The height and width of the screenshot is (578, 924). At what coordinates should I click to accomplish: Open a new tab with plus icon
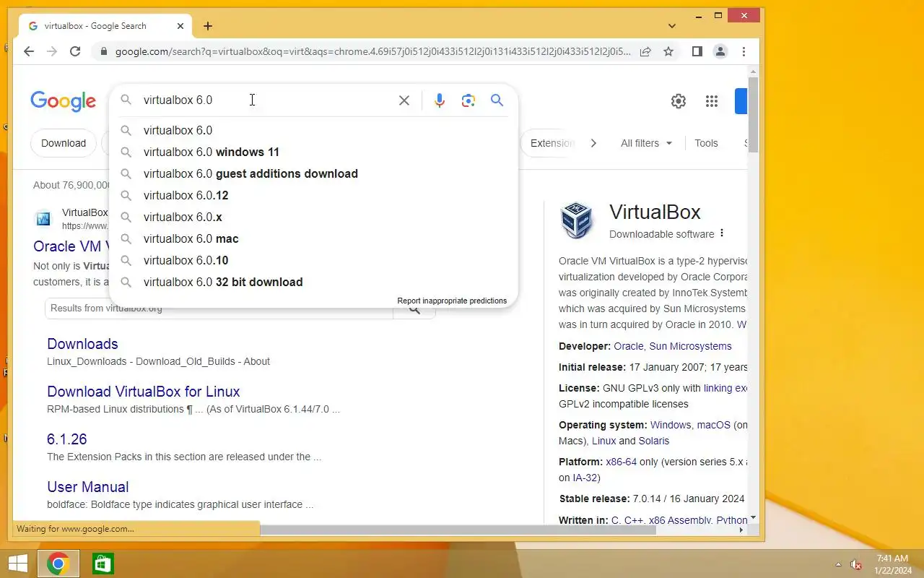pos(208,26)
